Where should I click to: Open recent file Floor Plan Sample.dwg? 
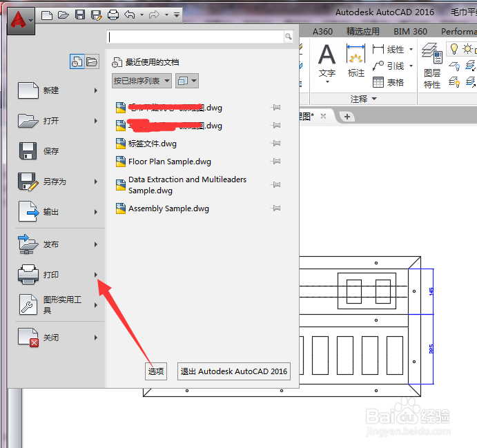pyautogui.click(x=164, y=162)
